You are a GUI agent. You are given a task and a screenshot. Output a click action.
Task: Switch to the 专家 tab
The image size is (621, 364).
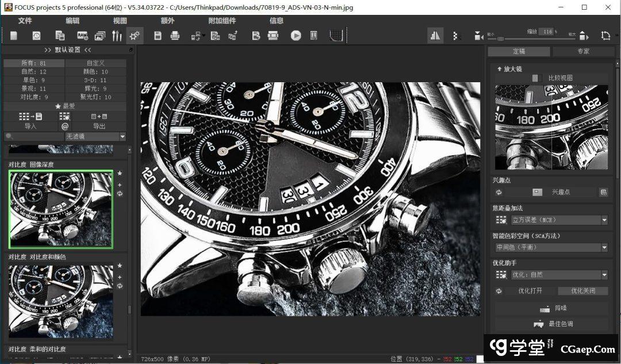coord(583,51)
